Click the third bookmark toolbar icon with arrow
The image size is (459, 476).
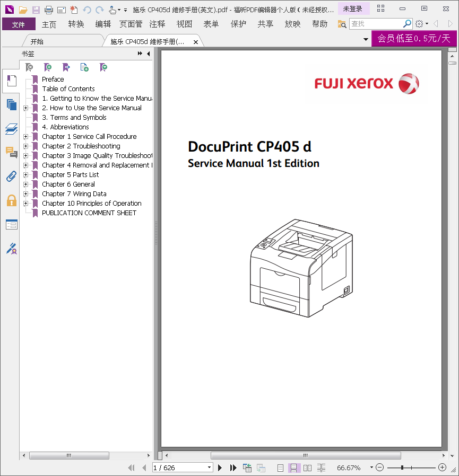coord(66,67)
